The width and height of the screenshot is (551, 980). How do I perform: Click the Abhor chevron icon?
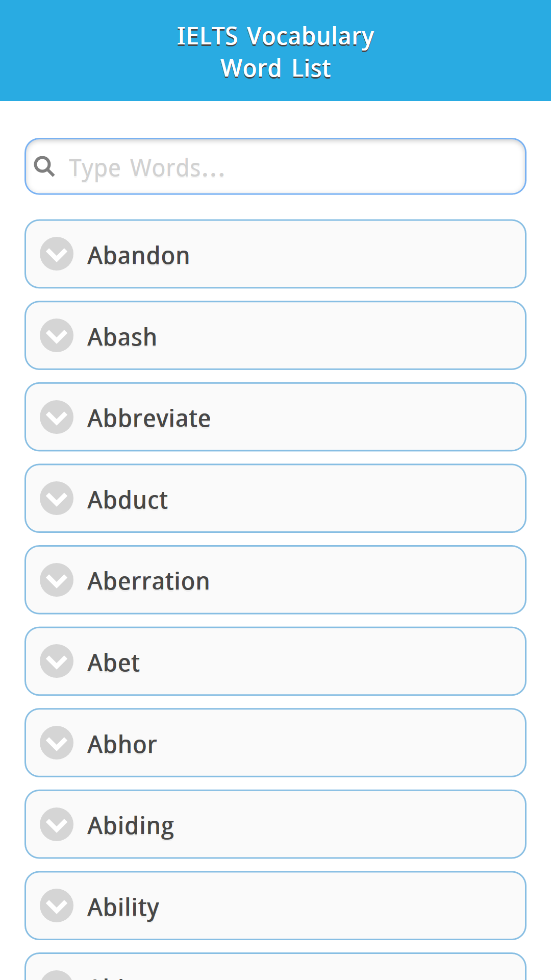(57, 743)
